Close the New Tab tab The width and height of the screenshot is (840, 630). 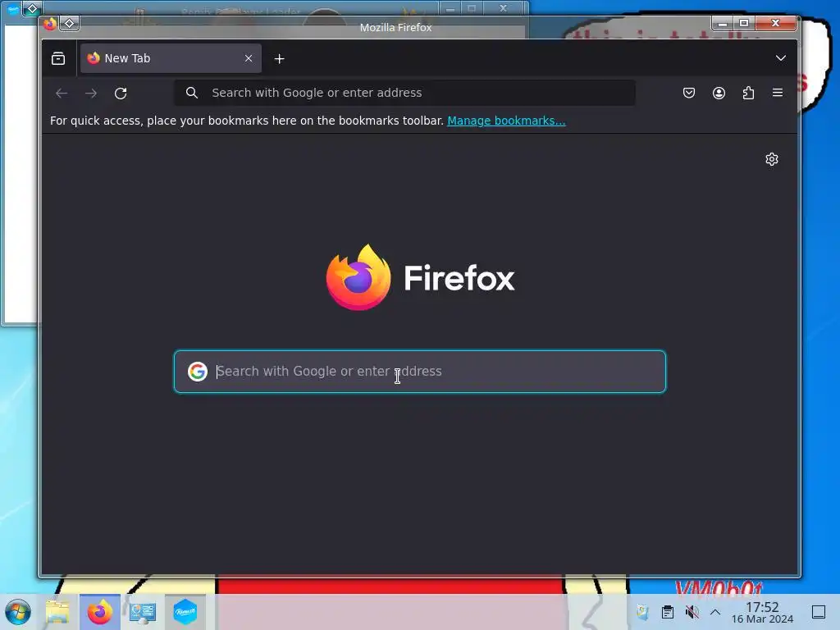point(249,58)
